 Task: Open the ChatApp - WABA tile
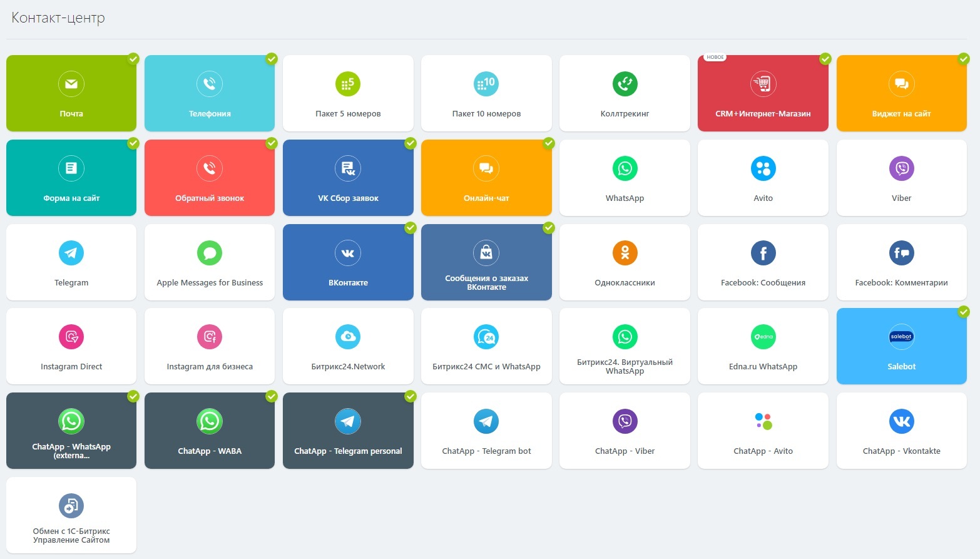coord(210,431)
